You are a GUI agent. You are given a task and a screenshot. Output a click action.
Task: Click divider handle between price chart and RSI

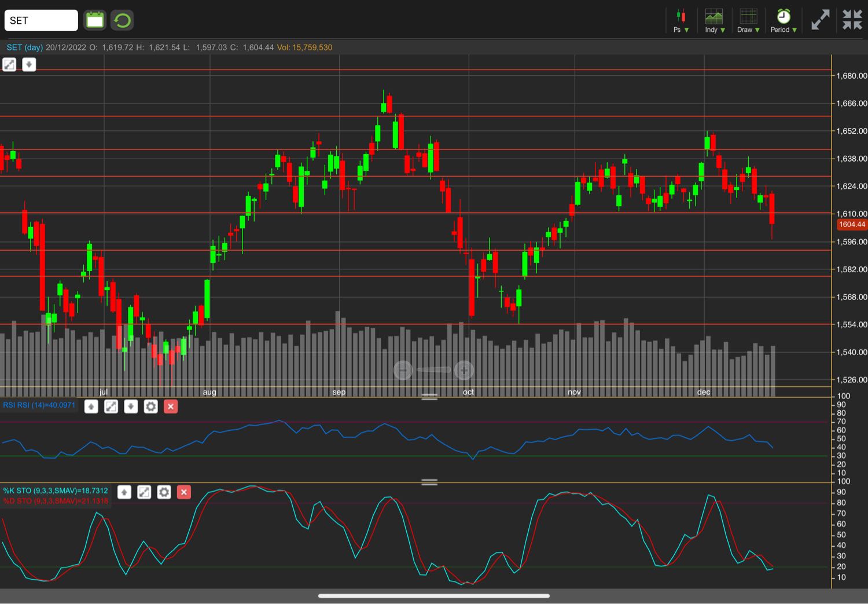[429, 397]
